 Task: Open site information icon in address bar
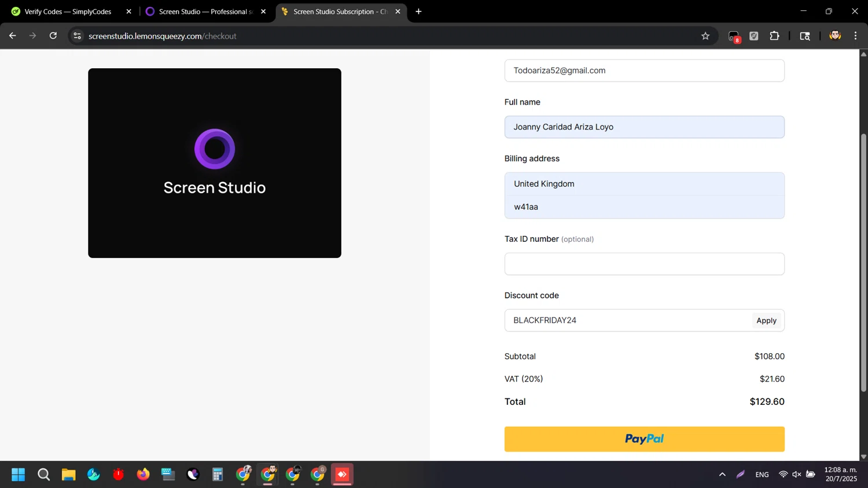[x=77, y=36]
